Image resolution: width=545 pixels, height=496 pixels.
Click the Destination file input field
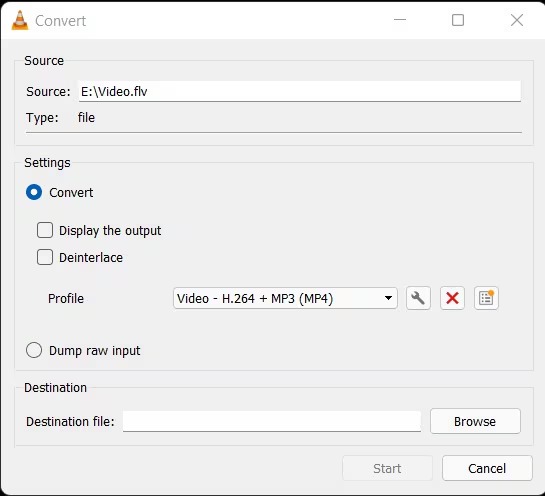point(272,421)
